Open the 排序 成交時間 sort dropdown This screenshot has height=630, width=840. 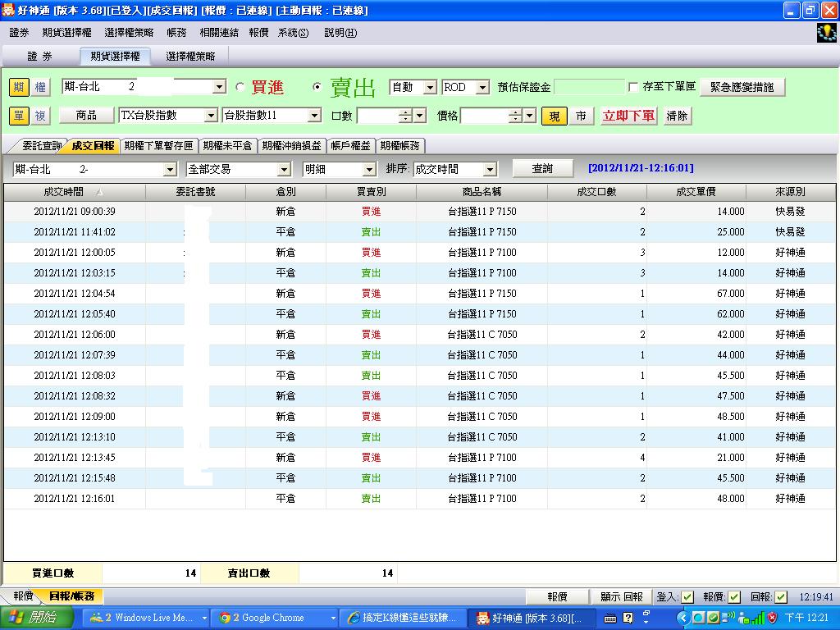[490, 170]
